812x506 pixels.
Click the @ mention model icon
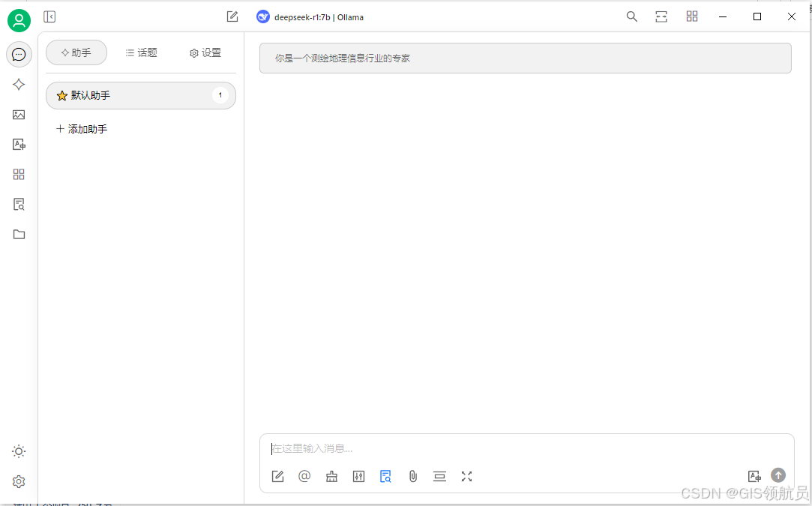pyautogui.click(x=304, y=476)
